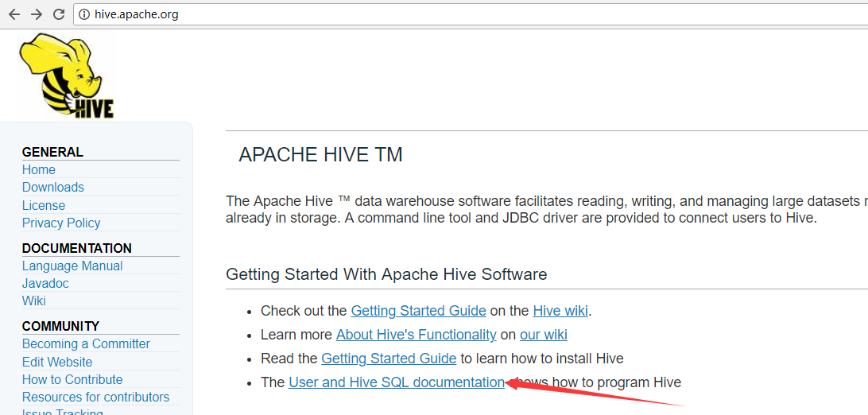Select the Edit Website link
This screenshot has width=868, height=415.
pos(57,362)
